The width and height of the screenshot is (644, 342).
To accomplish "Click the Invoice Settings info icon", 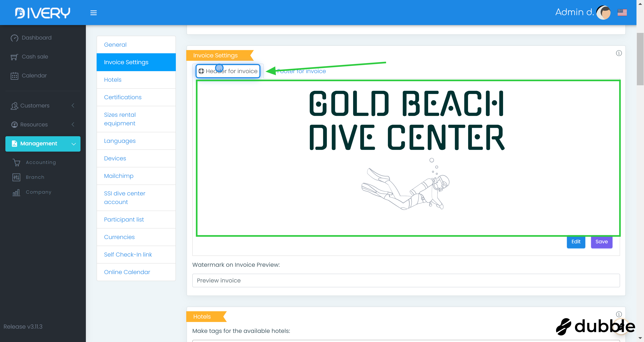I will click(x=619, y=53).
